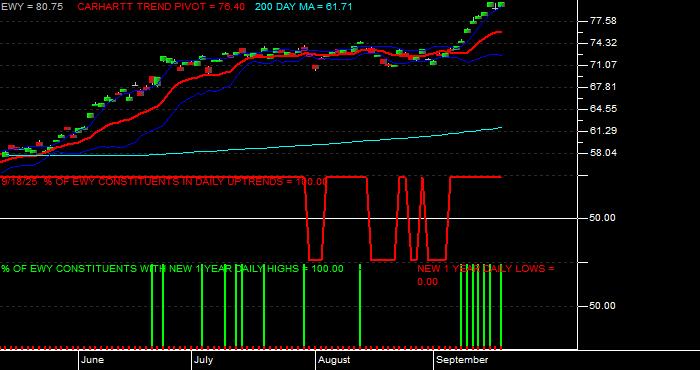Select the CARHARTT TREND PIVOT = 76.40 label
Viewport: 700px width, 370px height.
tap(161, 7)
